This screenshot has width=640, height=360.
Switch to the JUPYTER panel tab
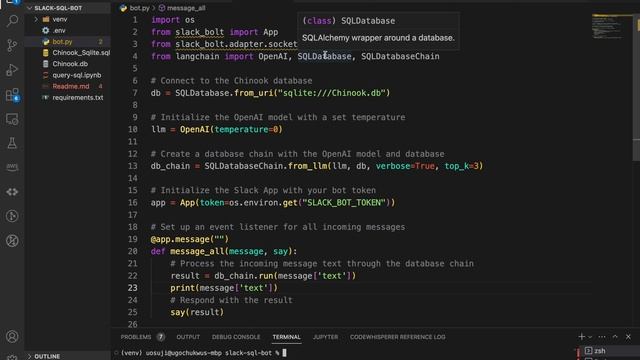tap(325, 337)
